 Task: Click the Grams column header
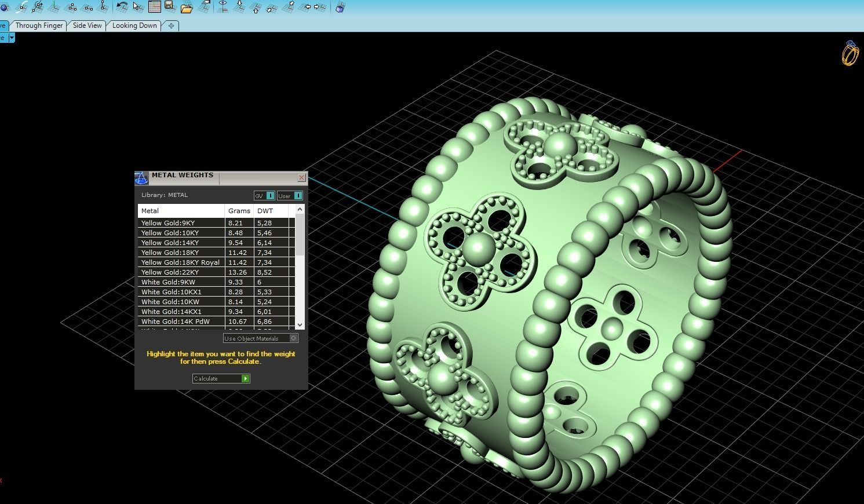pos(239,211)
